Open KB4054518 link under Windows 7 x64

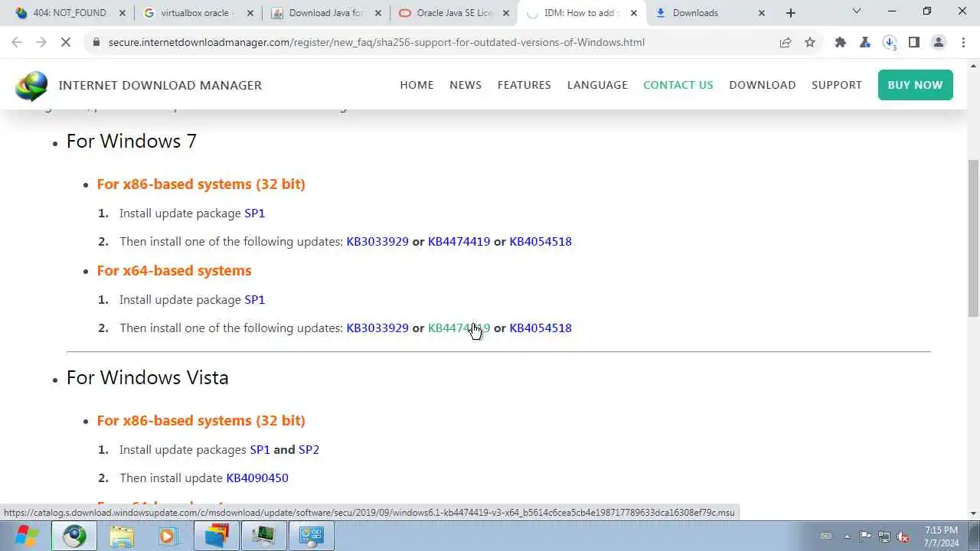coord(541,328)
